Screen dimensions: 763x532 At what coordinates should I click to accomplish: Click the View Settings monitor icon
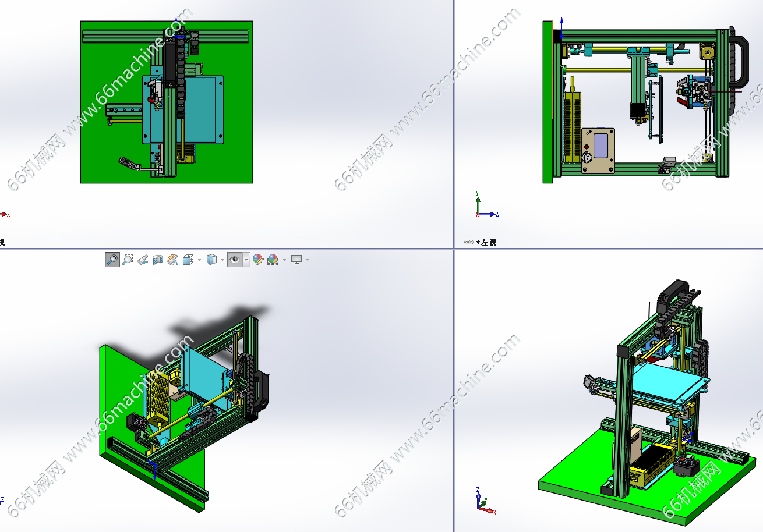pyautogui.click(x=296, y=260)
